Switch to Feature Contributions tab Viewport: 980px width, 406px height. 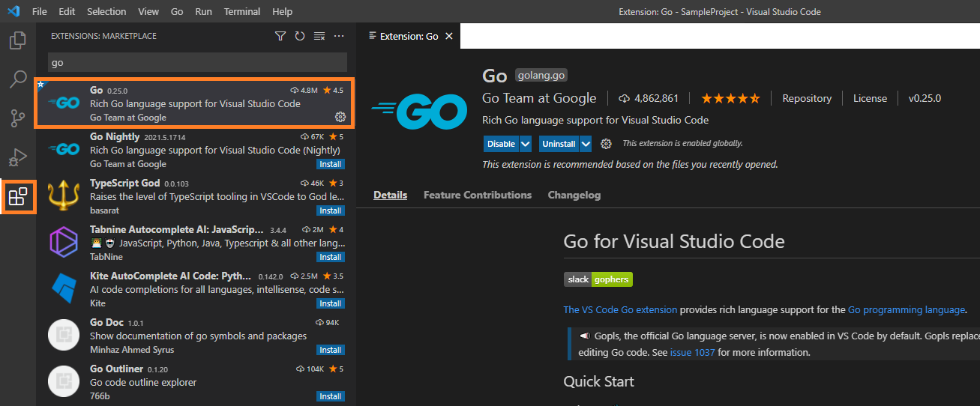(478, 195)
